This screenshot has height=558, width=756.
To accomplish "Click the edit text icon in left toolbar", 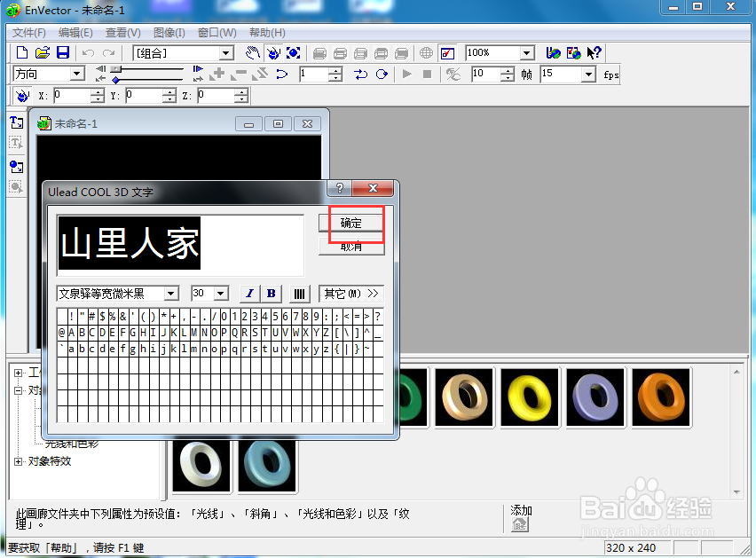I will [16, 143].
